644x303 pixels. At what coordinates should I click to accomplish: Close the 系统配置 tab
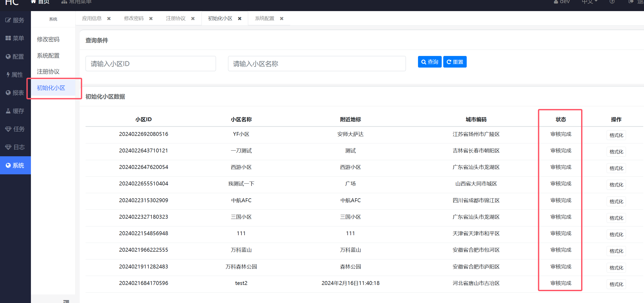282,19
